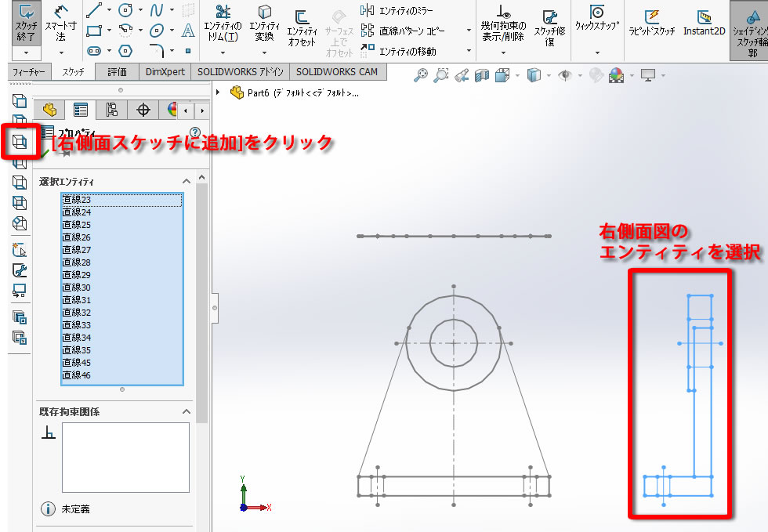This screenshot has height=532, width=768.
Task: Click the Section View icon
Action: 482,75
